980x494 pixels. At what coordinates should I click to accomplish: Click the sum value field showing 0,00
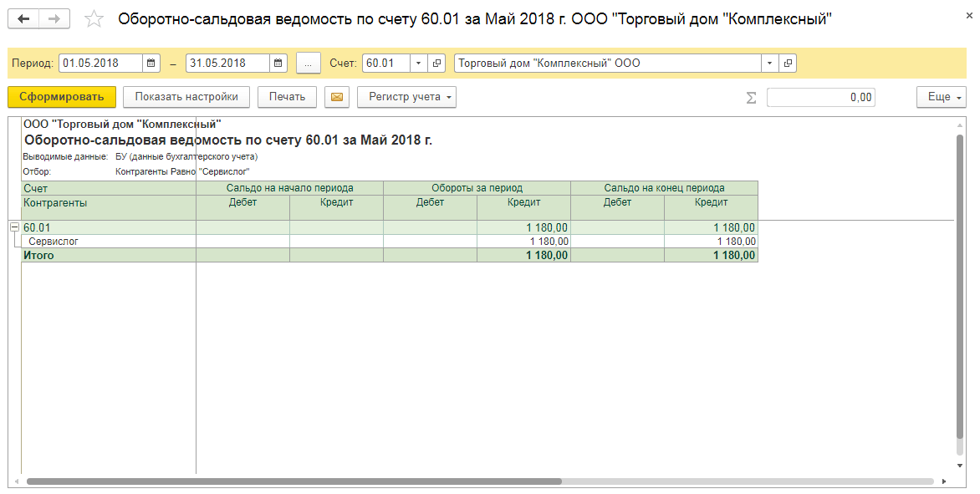[x=820, y=98]
